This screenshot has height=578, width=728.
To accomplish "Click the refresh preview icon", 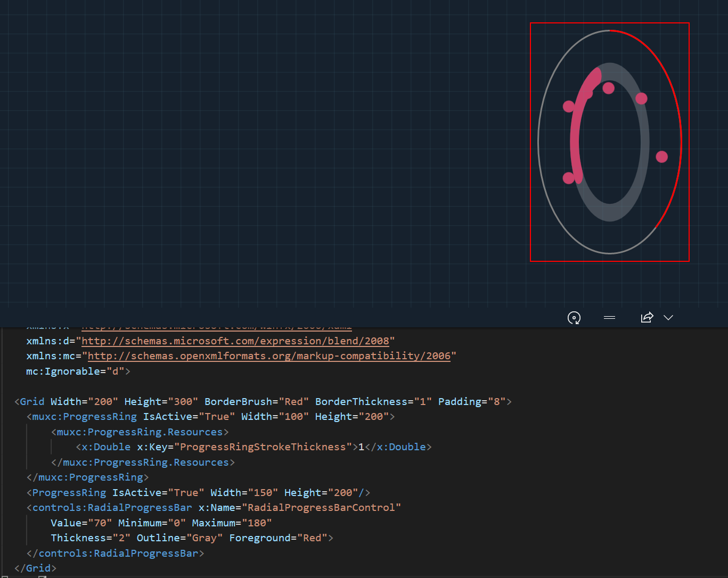I will [574, 318].
